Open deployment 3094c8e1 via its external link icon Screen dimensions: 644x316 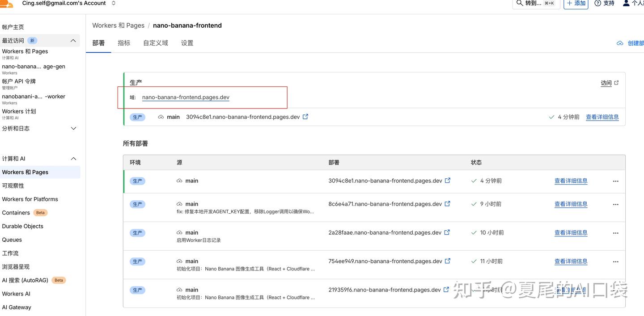[305, 116]
